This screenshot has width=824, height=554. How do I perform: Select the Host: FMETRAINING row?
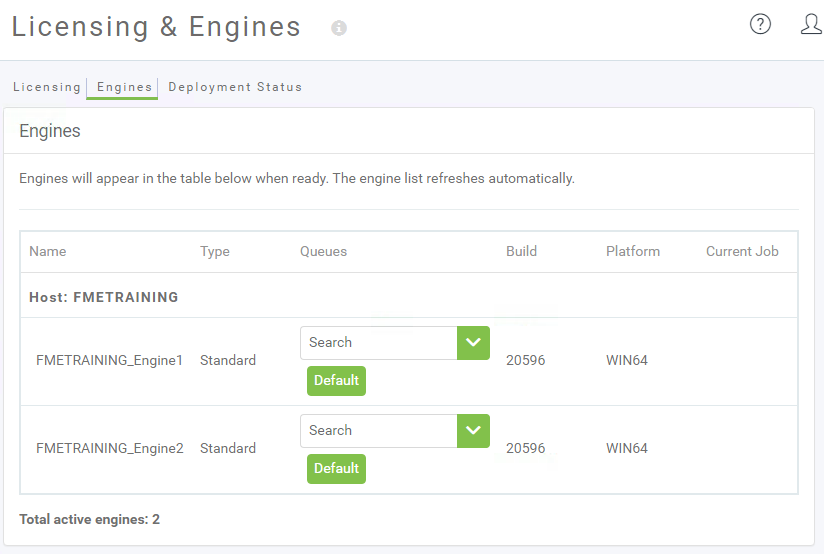[409, 297]
